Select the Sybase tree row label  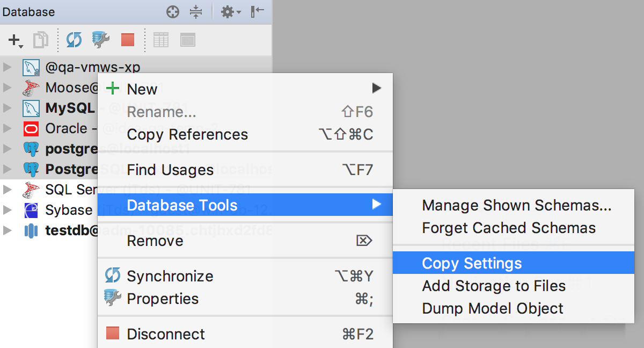click(69, 210)
